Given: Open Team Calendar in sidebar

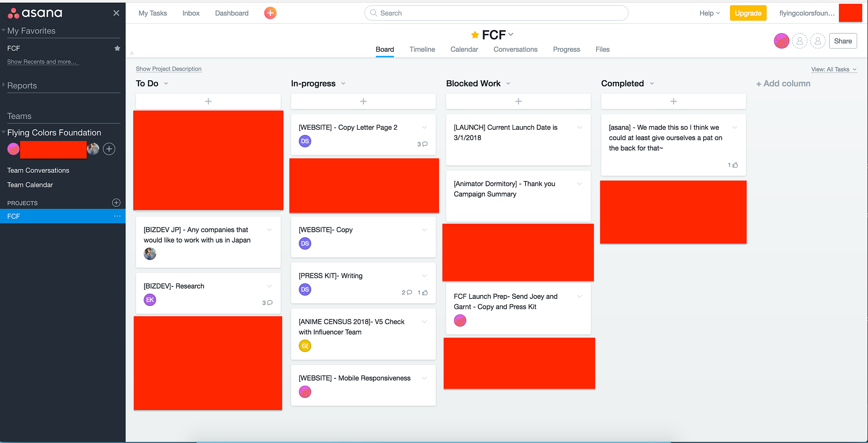Looking at the screenshot, I should (30, 185).
